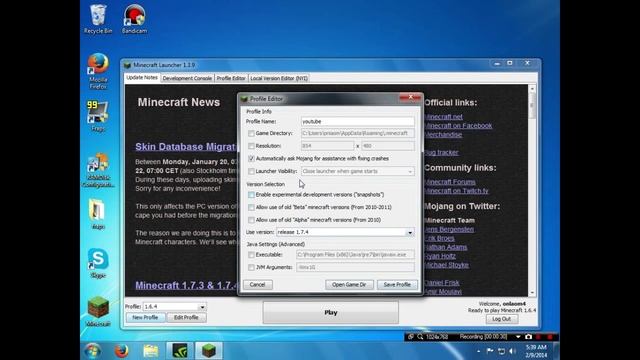Switch to the Profile Editor tab

231,78
